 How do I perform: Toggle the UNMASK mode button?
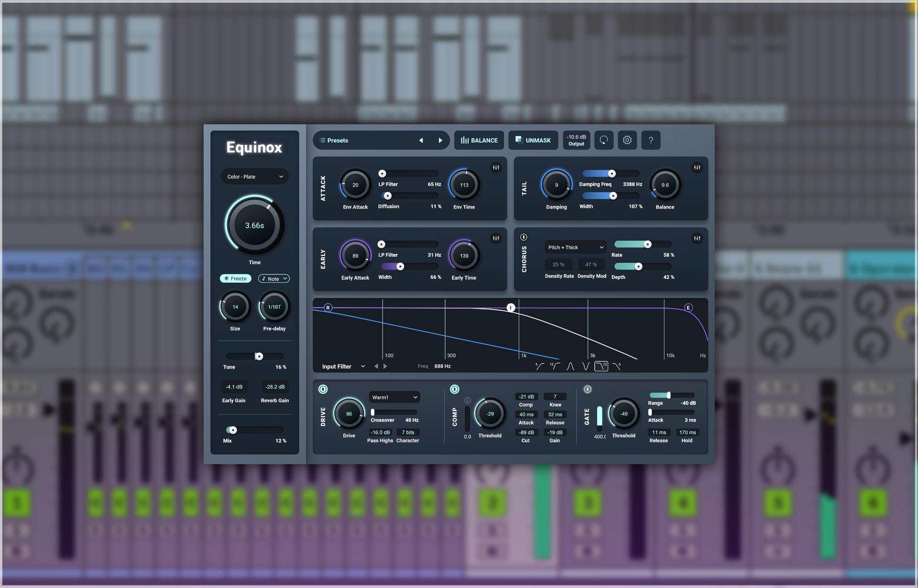(533, 140)
